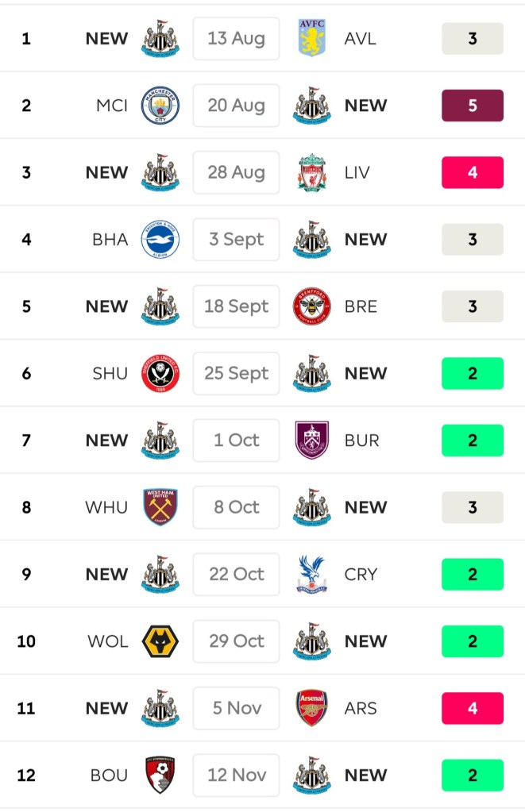Click the Aston Villa club crest

(x=311, y=39)
